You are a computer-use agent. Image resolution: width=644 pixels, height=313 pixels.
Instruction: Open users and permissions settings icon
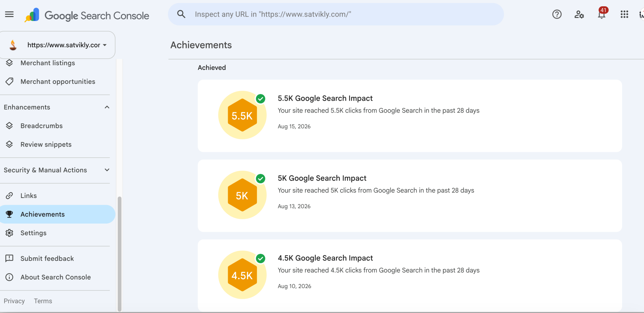579,14
